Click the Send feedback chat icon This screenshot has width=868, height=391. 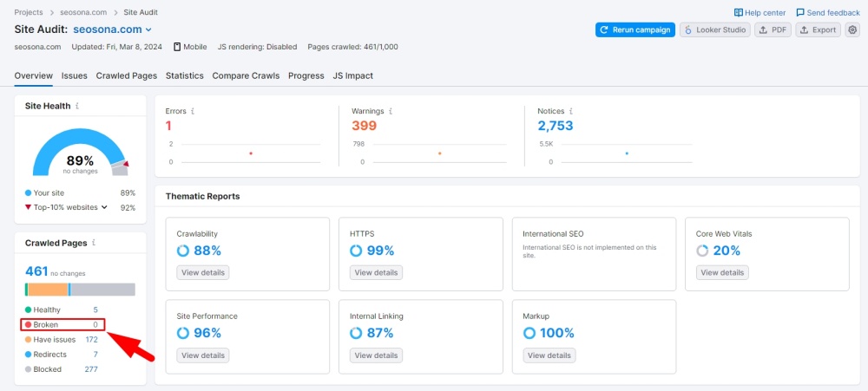coord(800,13)
